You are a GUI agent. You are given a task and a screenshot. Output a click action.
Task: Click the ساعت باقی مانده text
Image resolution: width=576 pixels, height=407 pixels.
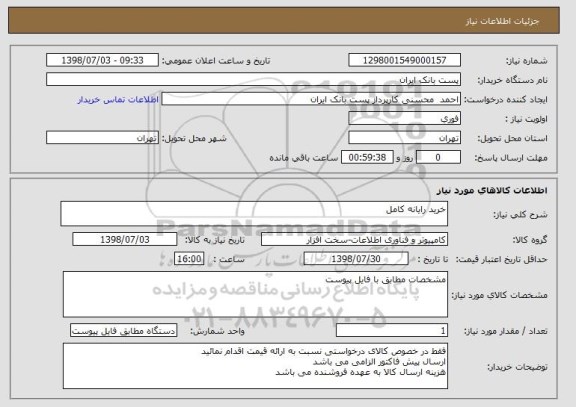(303, 158)
